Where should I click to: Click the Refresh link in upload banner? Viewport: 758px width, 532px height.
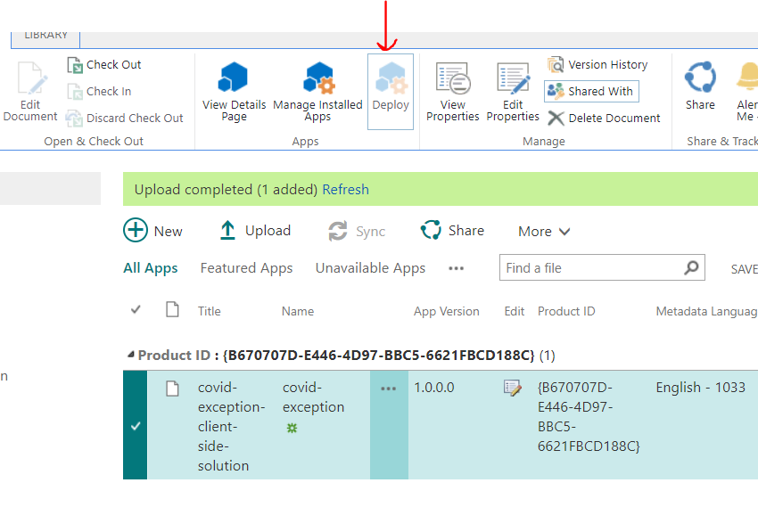pyautogui.click(x=345, y=189)
